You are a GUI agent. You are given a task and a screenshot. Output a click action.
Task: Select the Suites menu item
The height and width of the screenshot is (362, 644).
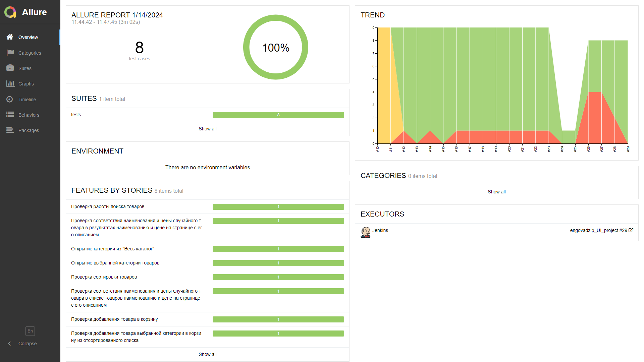[25, 68]
